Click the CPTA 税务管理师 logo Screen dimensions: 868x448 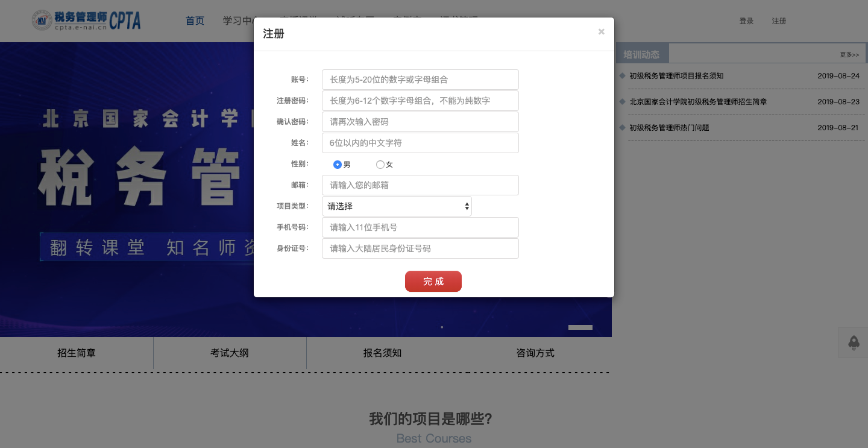86,20
